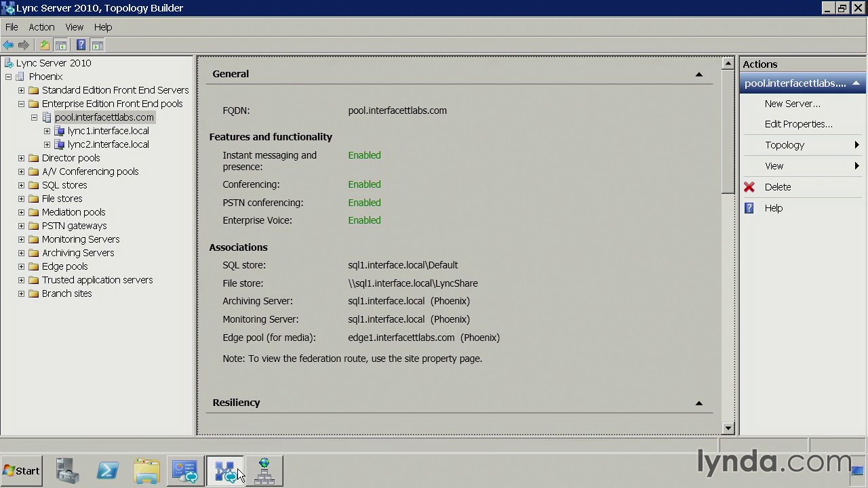Select Archiving Servers tree item
This screenshot has width=868, height=488.
(x=78, y=253)
